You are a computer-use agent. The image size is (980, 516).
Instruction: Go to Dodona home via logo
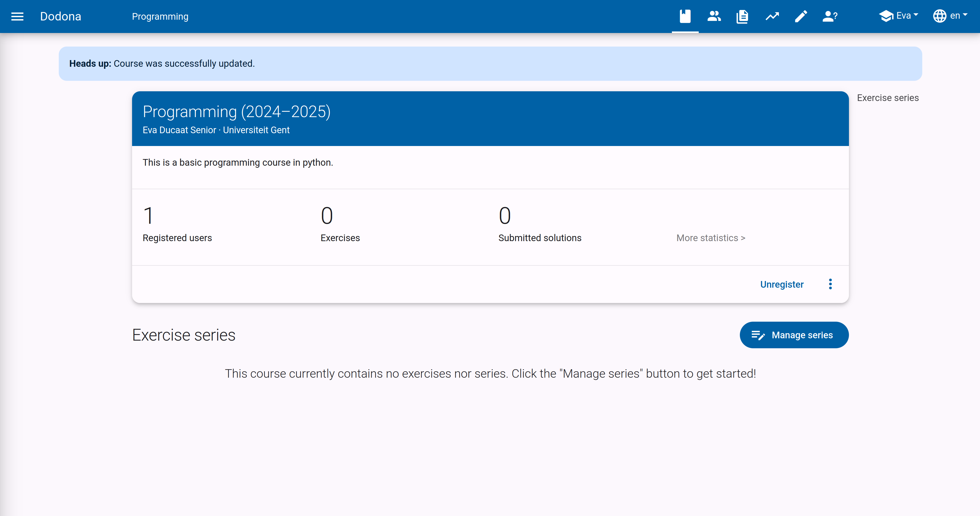coord(61,16)
